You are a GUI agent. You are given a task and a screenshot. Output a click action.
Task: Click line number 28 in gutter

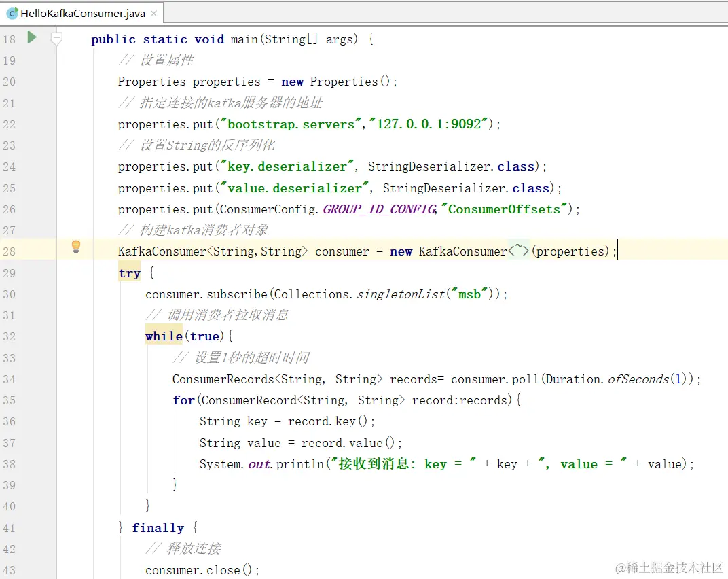point(10,251)
